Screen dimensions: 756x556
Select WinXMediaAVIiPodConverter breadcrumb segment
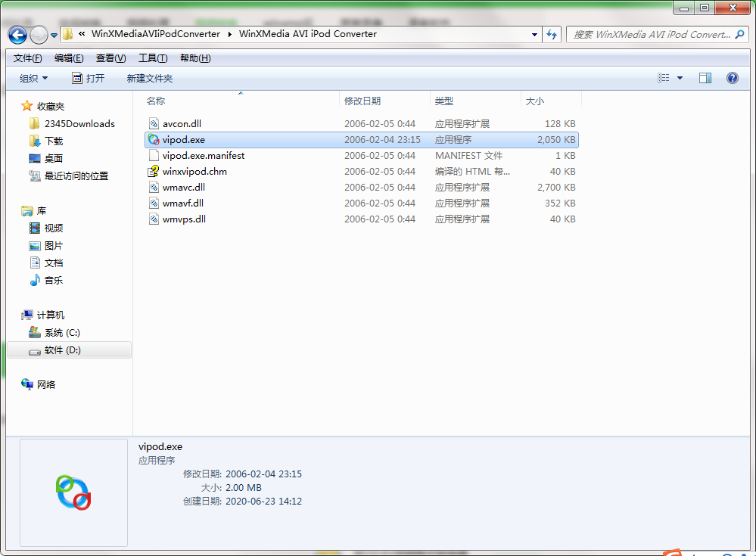[x=156, y=34]
